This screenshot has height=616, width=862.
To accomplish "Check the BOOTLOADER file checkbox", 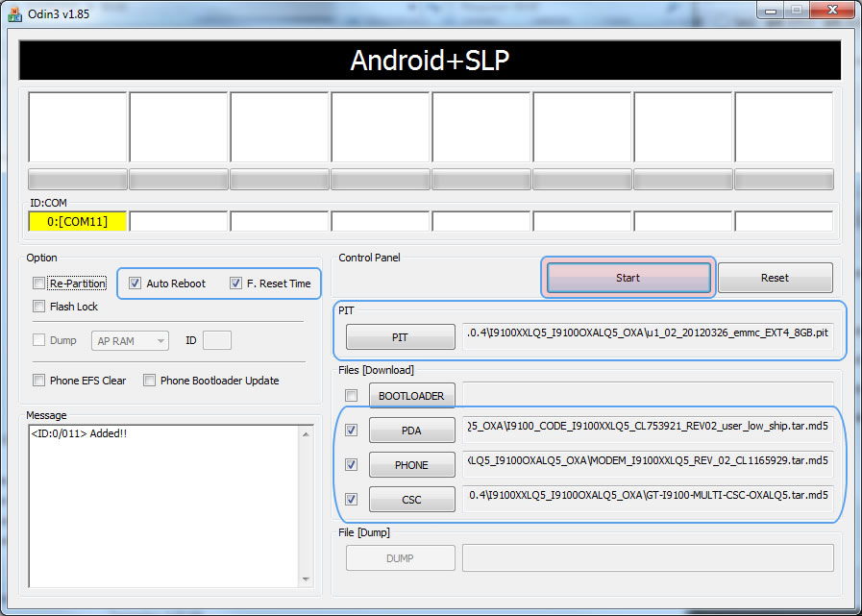I will pos(352,395).
